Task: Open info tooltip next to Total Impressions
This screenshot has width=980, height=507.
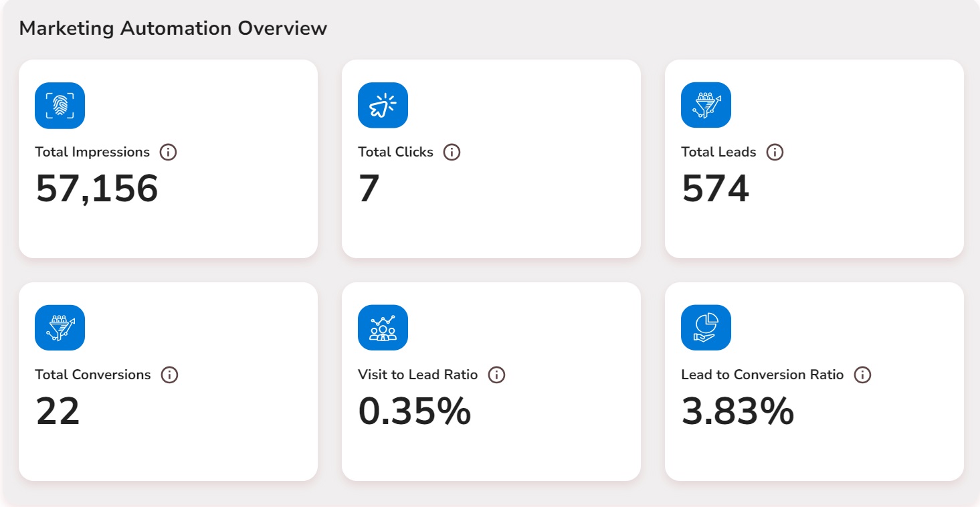Action: pos(169,153)
